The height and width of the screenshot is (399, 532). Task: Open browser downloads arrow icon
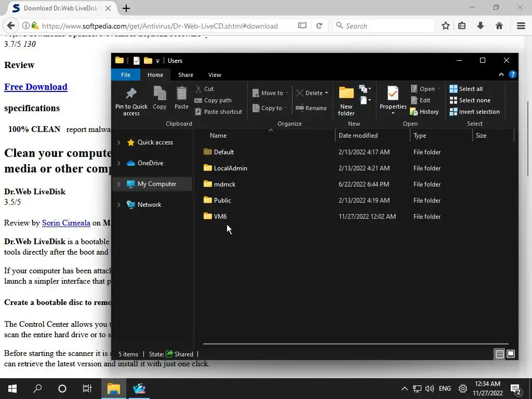click(481, 26)
